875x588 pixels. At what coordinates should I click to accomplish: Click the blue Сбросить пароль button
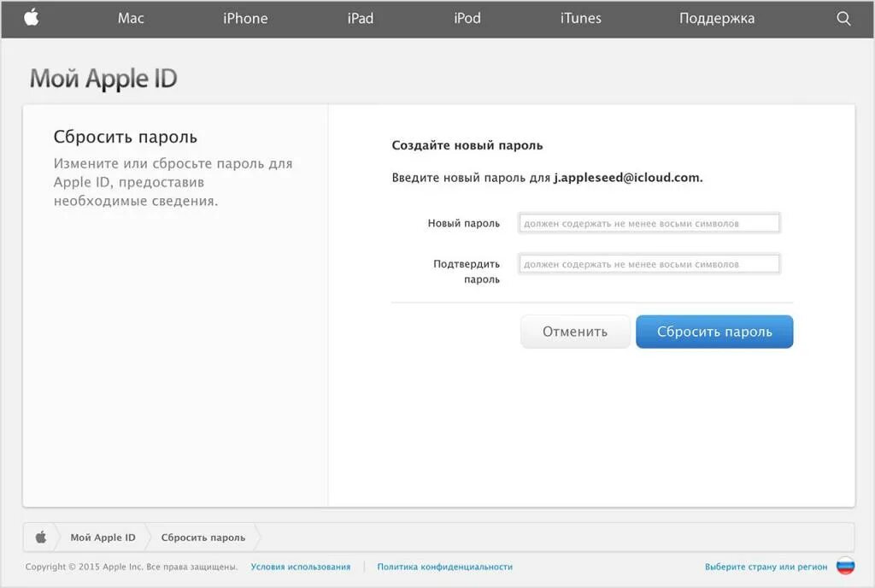[714, 332]
